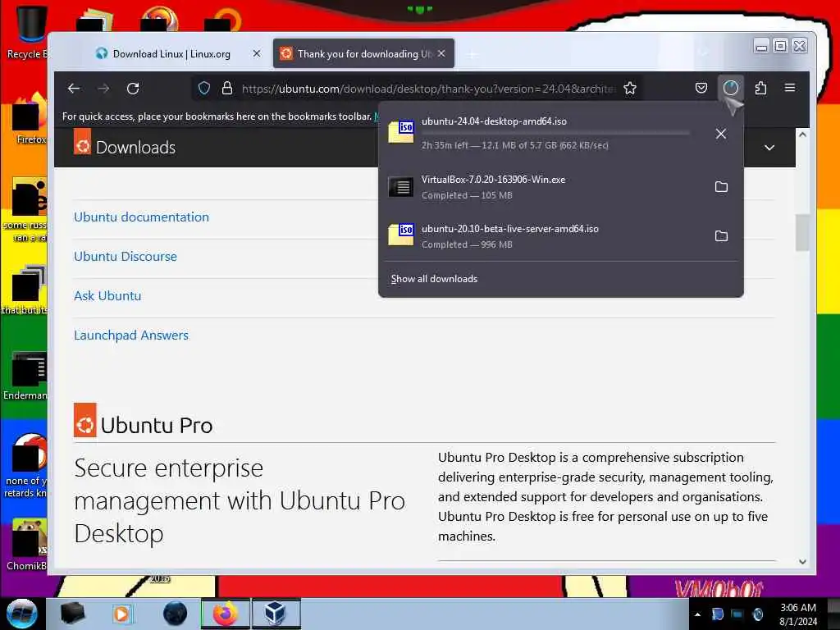This screenshot has width=840, height=630.
Task: Open the tracking protection shield icon
Action: tap(204, 88)
